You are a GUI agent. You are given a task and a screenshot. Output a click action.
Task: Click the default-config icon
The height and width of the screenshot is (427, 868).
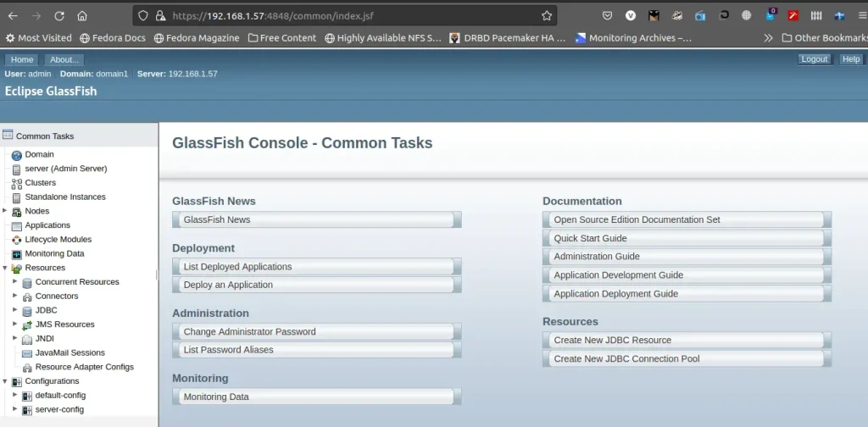pos(26,396)
